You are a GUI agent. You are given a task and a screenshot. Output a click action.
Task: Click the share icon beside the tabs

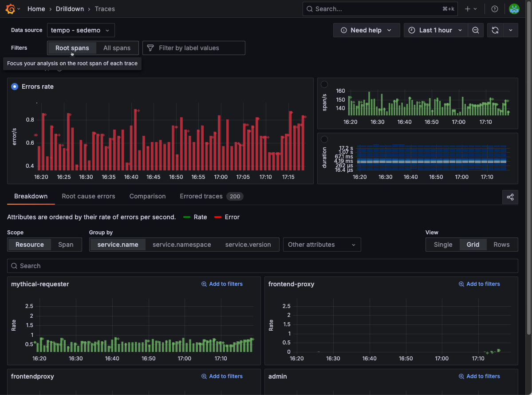click(x=510, y=197)
